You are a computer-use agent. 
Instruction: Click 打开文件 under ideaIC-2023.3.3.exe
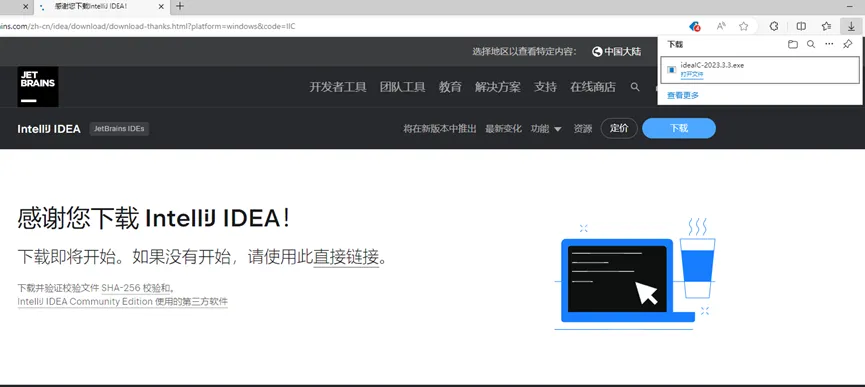click(x=692, y=74)
